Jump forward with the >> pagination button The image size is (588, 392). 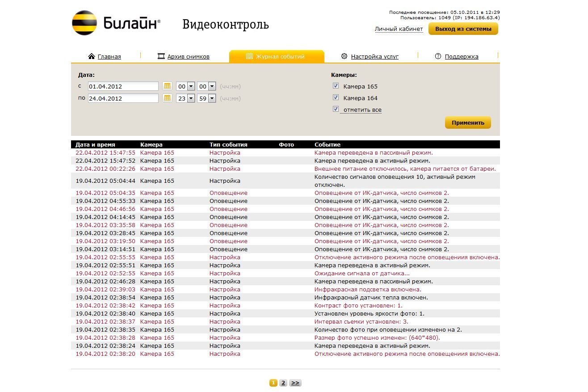295,383
